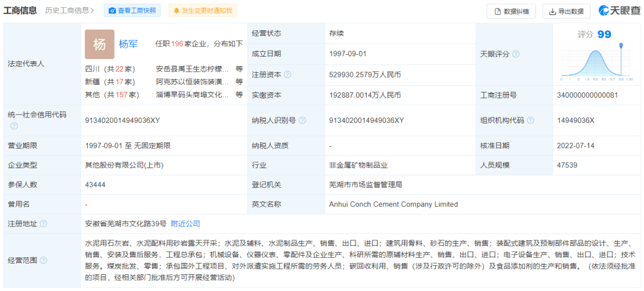The width and height of the screenshot is (644, 291).
Task: Expand the 四川 company list via 等
Action: pyautogui.click(x=239, y=69)
